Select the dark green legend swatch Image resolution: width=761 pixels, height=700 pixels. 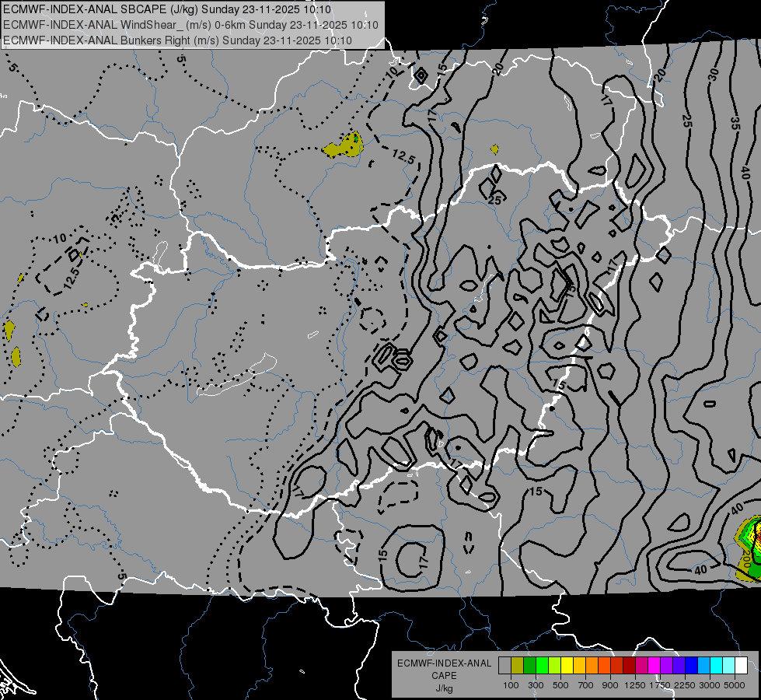529,666
